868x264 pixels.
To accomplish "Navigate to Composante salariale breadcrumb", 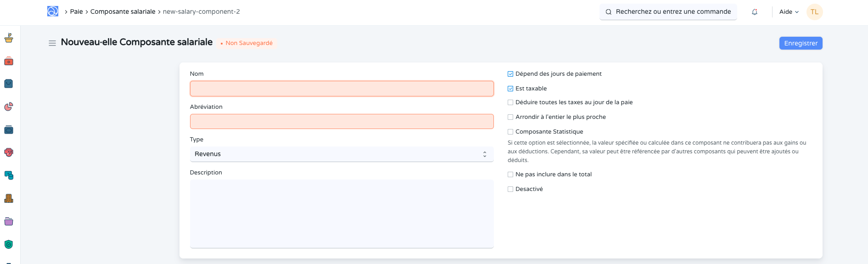I will pos(123,12).
